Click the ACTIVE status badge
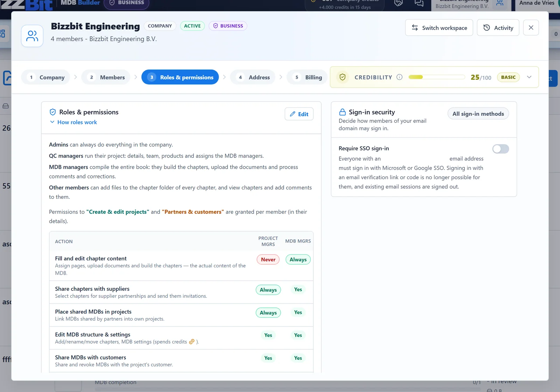Screen dimensions: 560x392 [192, 26]
